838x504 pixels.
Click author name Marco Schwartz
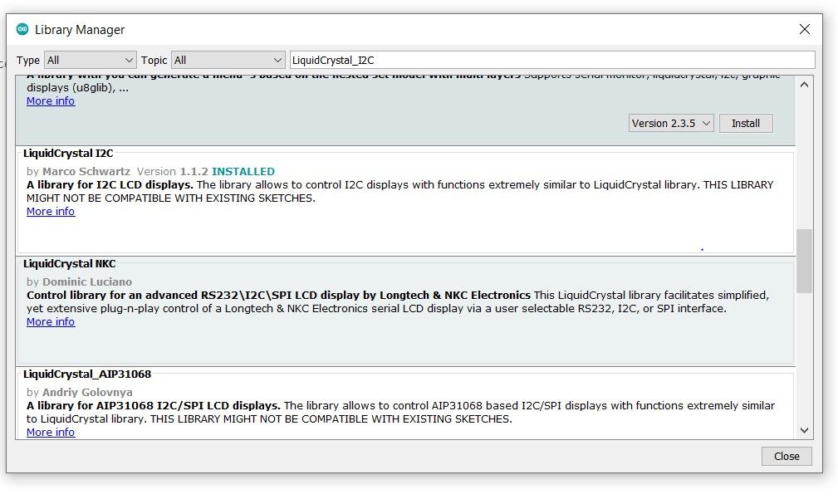[86, 172]
